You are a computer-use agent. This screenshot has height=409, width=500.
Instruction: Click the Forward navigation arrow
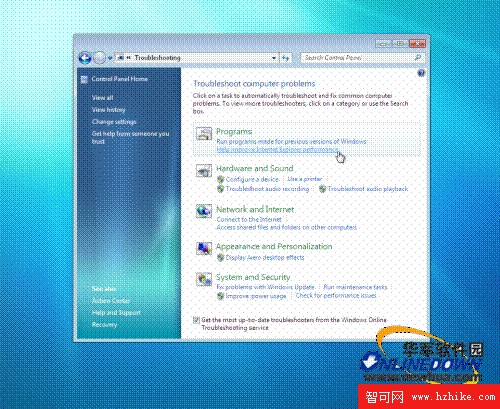click(99, 58)
